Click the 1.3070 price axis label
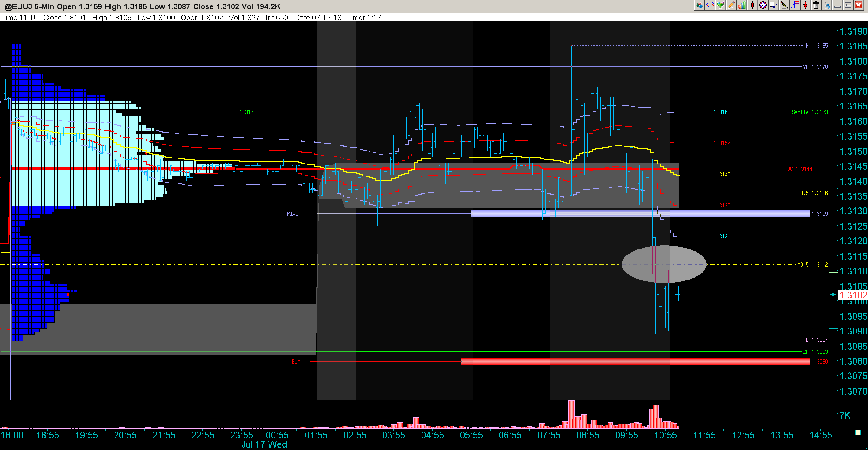The height and width of the screenshot is (450, 868). coord(853,391)
